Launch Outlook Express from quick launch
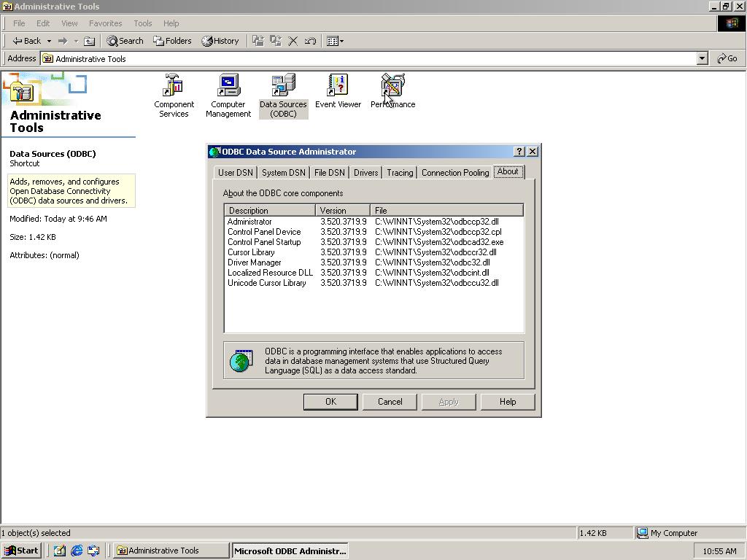 coord(93,551)
